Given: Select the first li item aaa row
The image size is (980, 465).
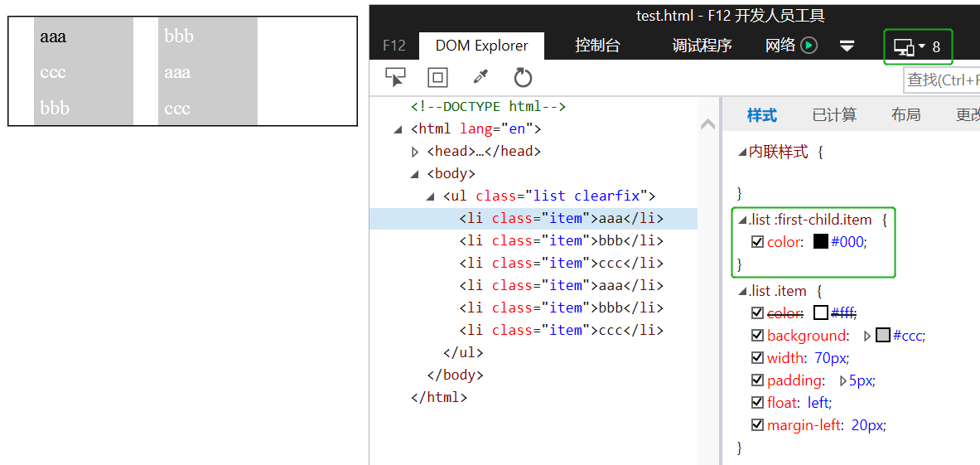Looking at the screenshot, I should [533, 219].
